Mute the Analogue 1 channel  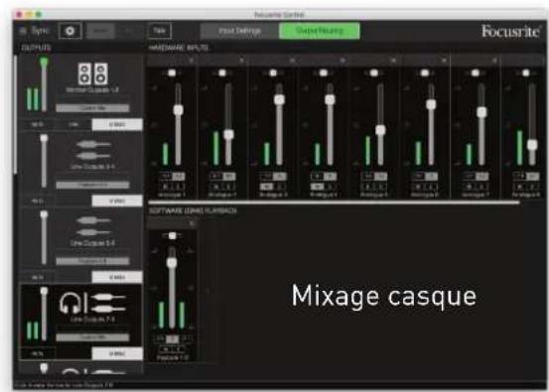[166, 187]
